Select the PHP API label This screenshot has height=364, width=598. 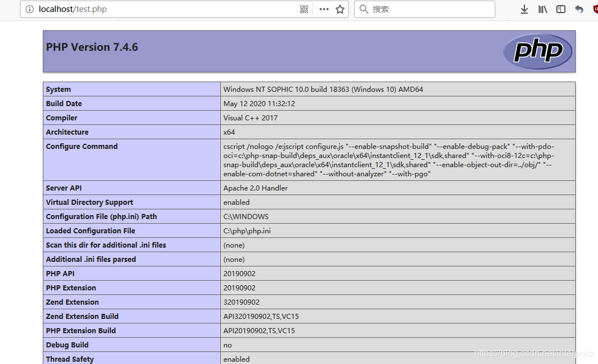60,274
